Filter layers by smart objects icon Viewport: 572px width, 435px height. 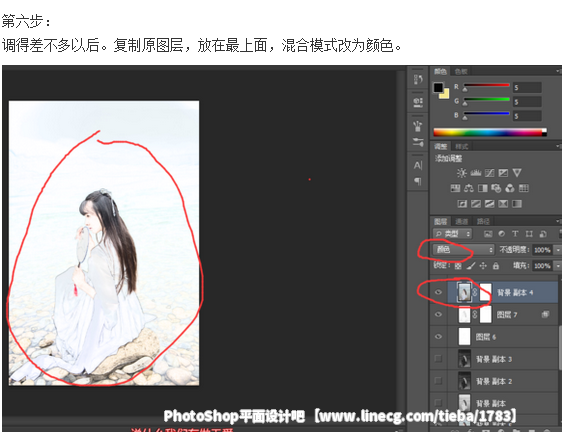(x=543, y=234)
